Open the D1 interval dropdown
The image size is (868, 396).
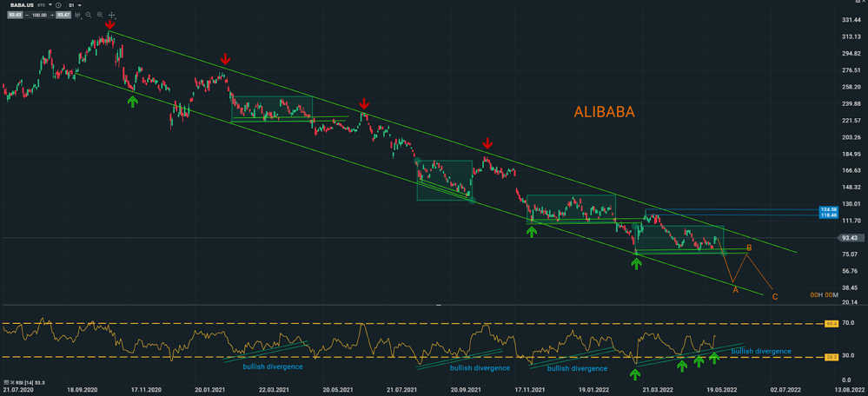79,5
